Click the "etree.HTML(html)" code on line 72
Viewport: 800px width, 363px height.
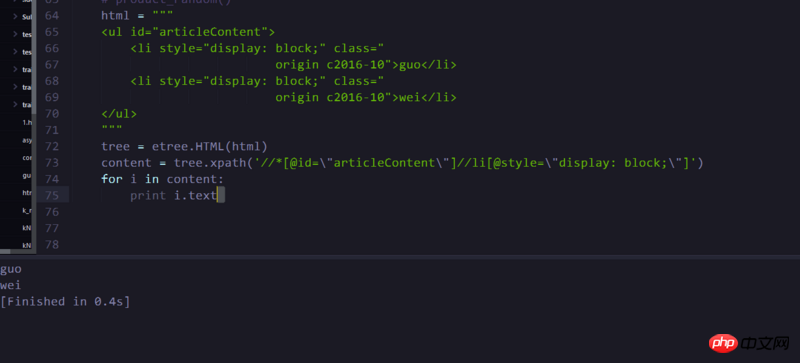(210, 147)
